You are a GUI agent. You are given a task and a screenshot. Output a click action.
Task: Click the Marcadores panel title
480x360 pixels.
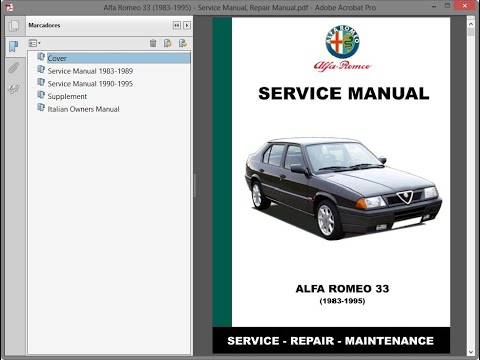44,25
